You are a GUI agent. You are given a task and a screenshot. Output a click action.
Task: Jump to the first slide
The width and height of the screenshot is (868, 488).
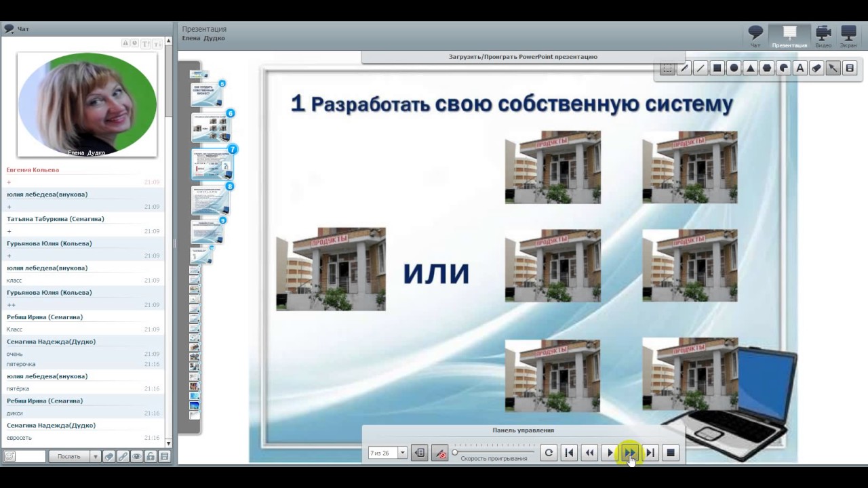(x=569, y=453)
